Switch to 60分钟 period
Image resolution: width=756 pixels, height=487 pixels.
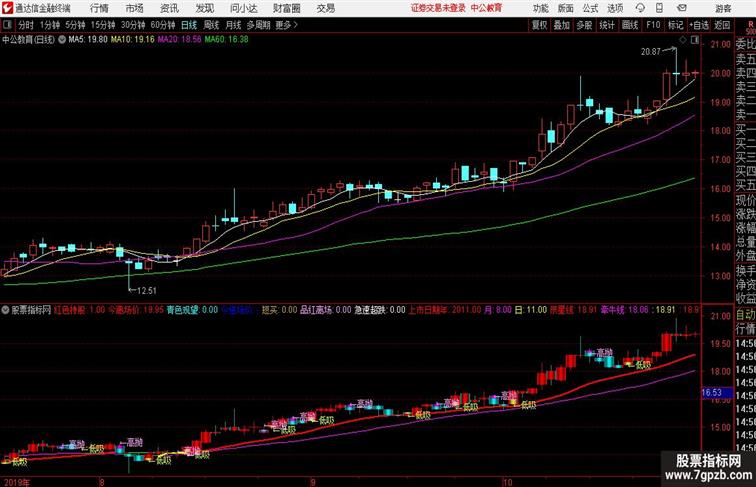[x=163, y=25]
